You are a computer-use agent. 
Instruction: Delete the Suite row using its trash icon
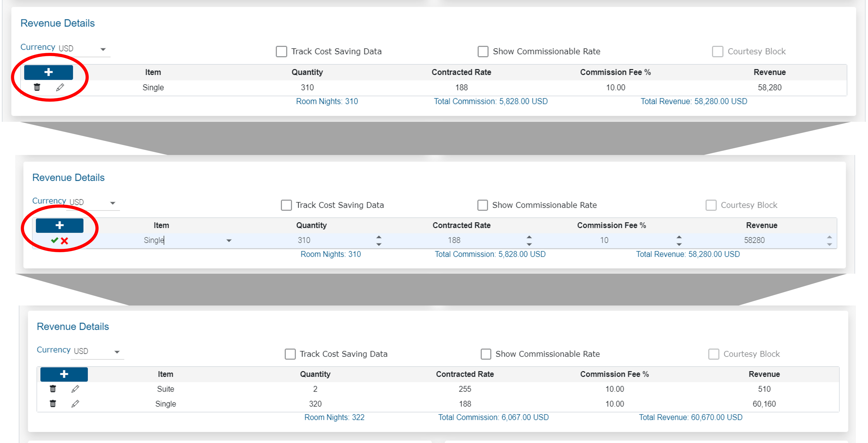click(x=53, y=389)
